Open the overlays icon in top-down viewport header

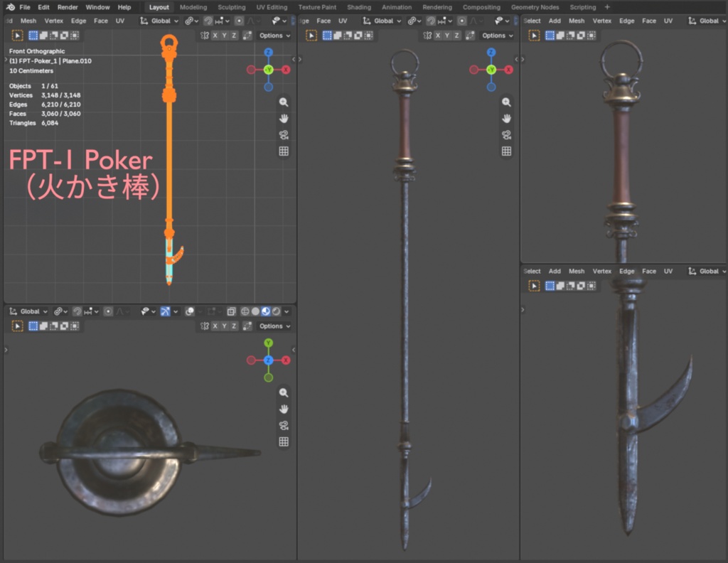(189, 311)
